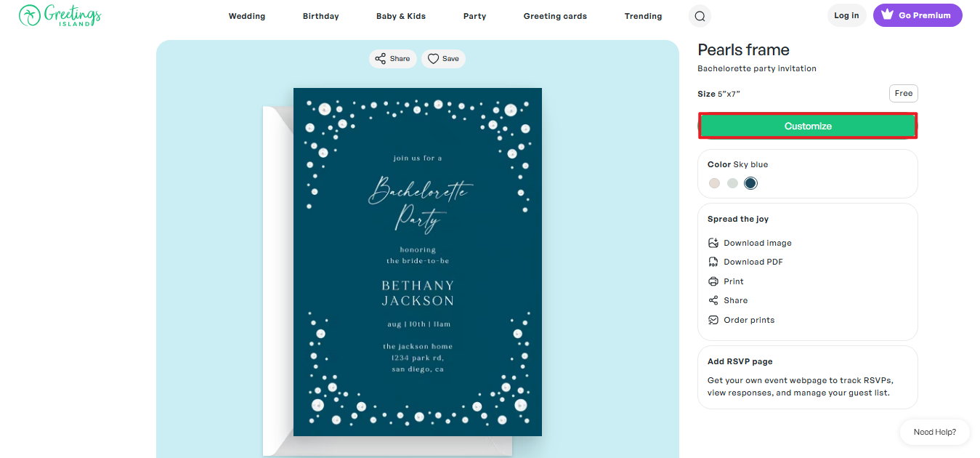Click the Log in button
The height and width of the screenshot is (458, 980).
846,15
